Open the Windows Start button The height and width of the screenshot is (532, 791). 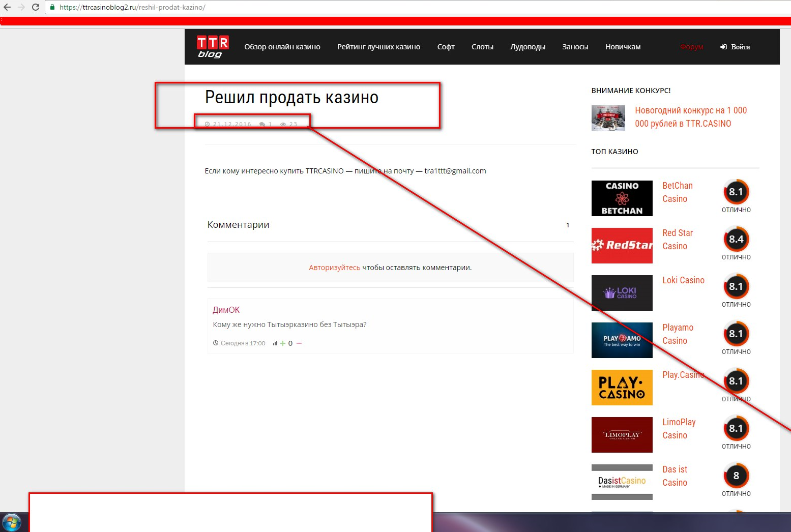point(11,523)
